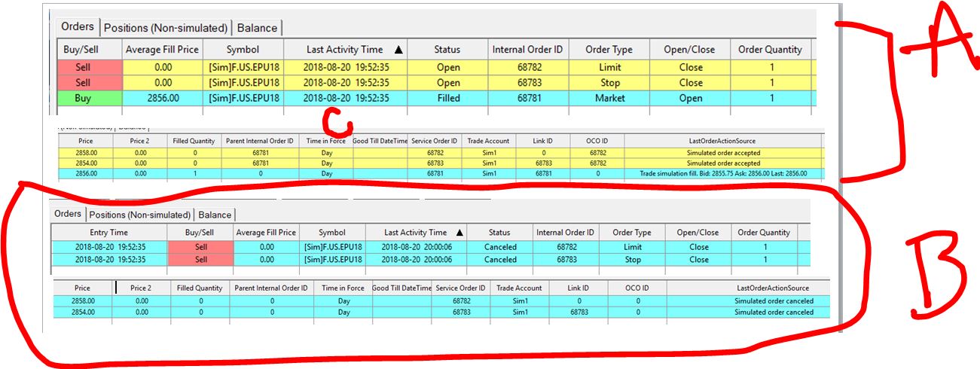980x369 pixels.
Task: Click the Internal Order ID header in the lower orders table
Action: click(565, 233)
